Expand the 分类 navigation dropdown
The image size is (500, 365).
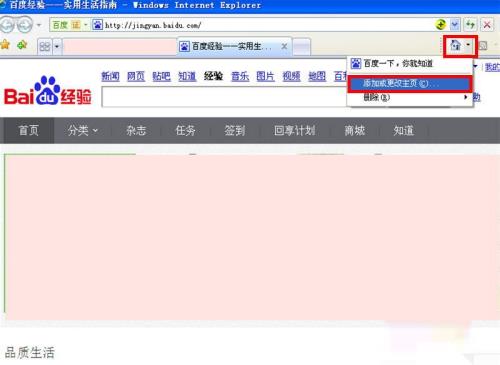(x=83, y=130)
